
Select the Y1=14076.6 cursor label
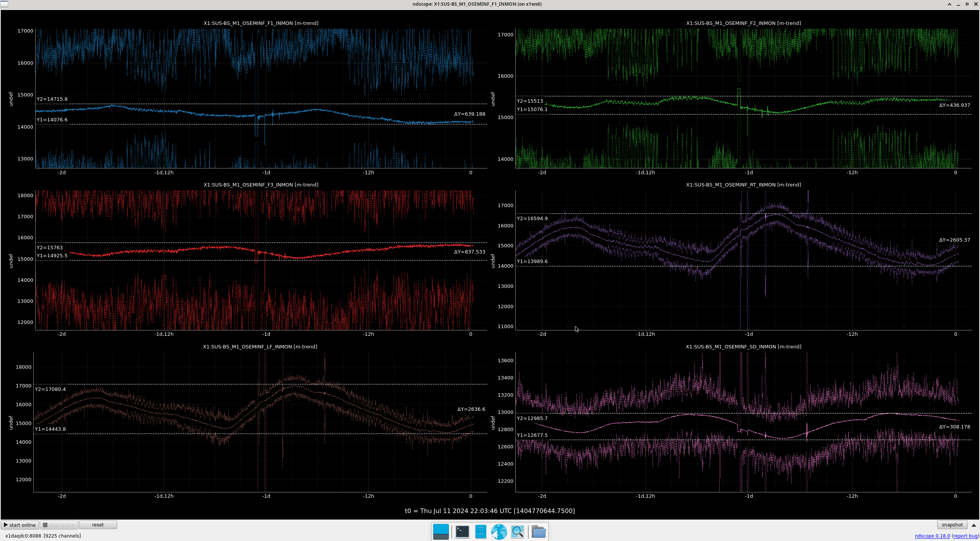pyautogui.click(x=52, y=119)
